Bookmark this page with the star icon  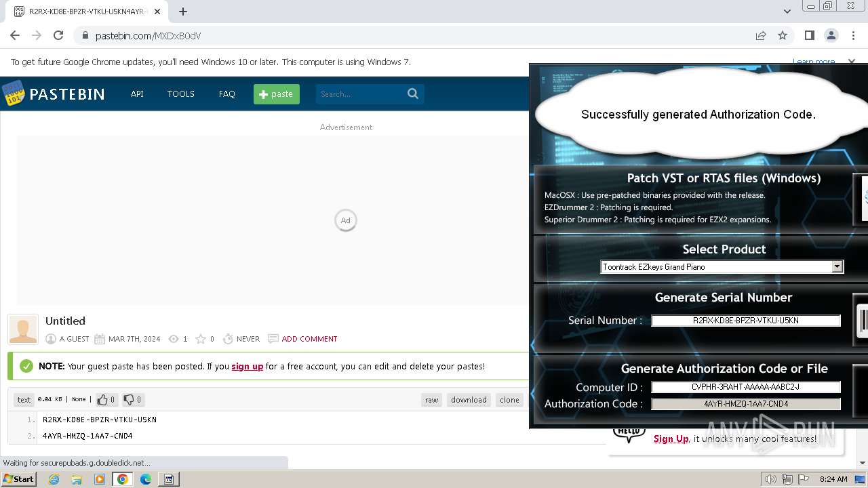coord(783,35)
